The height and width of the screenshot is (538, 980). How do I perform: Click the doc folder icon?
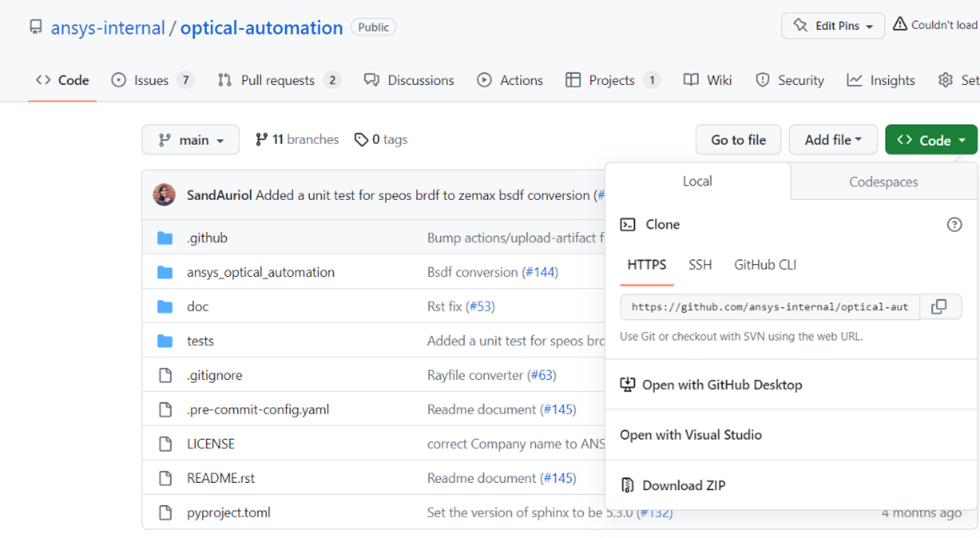(x=165, y=307)
